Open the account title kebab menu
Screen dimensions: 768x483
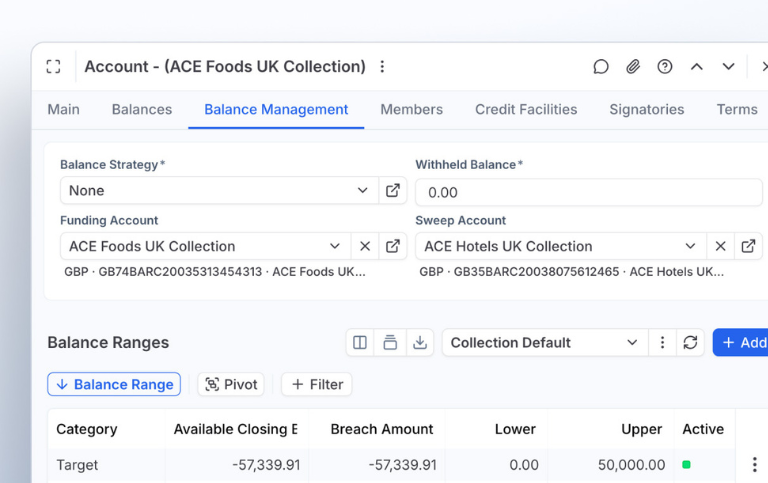pyautogui.click(x=383, y=67)
